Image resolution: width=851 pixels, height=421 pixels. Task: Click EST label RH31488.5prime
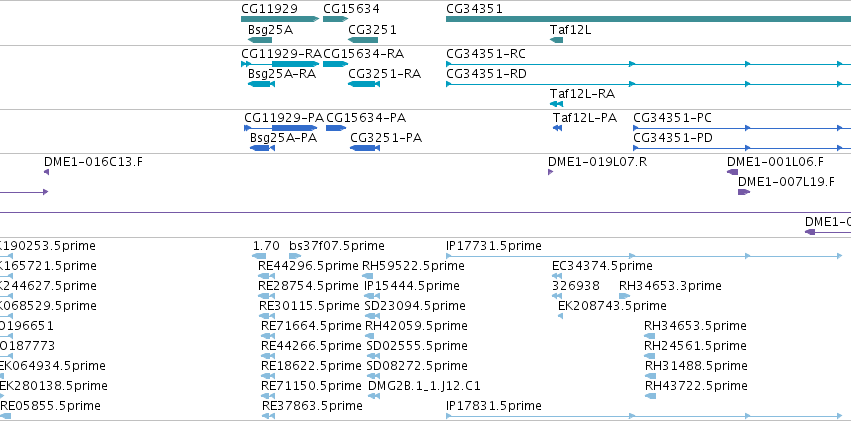click(696, 366)
